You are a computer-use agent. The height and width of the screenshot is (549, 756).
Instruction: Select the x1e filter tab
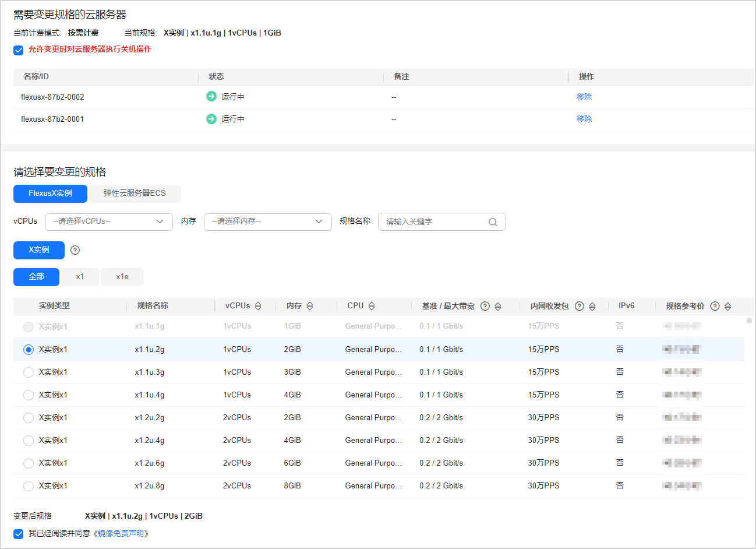coord(122,277)
